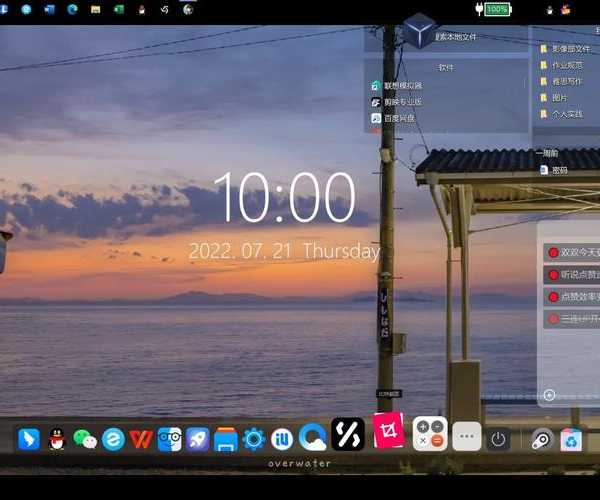This screenshot has height=500, width=600.
Task: Open WPS Office from the dock
Action: [x=141, y=439]
